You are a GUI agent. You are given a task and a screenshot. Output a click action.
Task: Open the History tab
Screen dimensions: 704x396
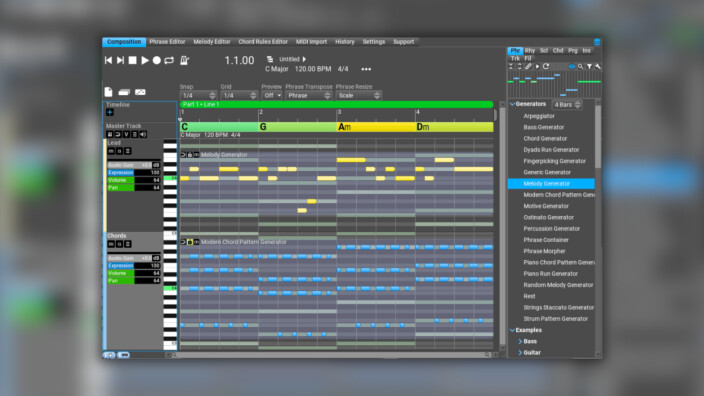point(345,42)
